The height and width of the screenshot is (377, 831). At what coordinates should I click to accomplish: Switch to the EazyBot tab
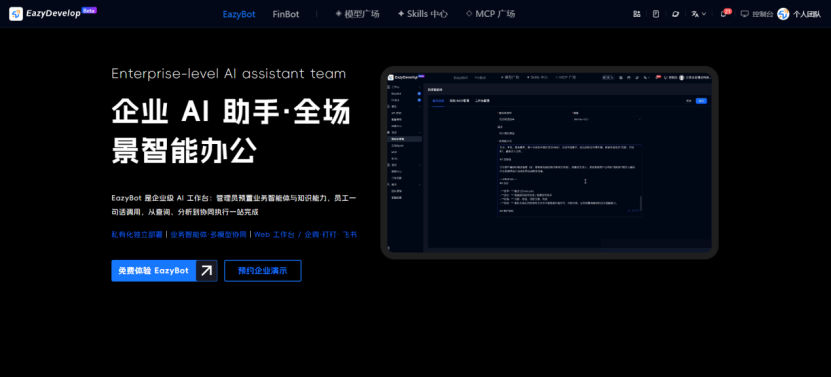click(239, 14)
